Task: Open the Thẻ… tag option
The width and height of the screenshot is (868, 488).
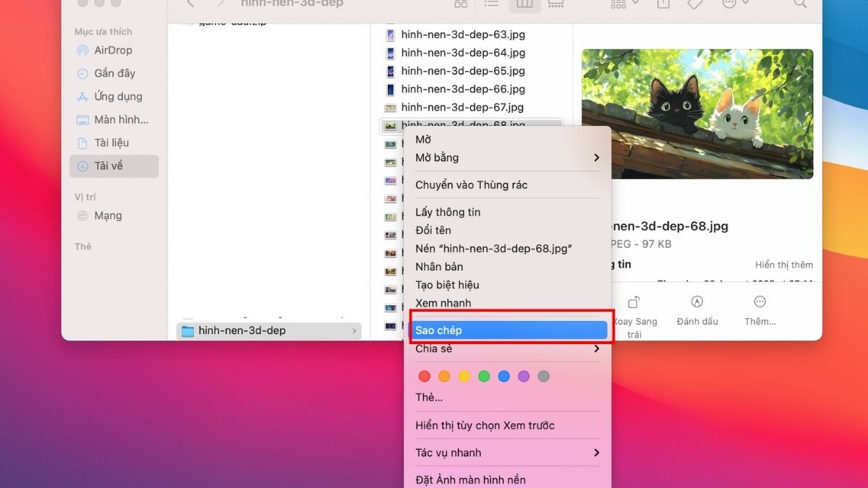Action: (x=429, y=398)
